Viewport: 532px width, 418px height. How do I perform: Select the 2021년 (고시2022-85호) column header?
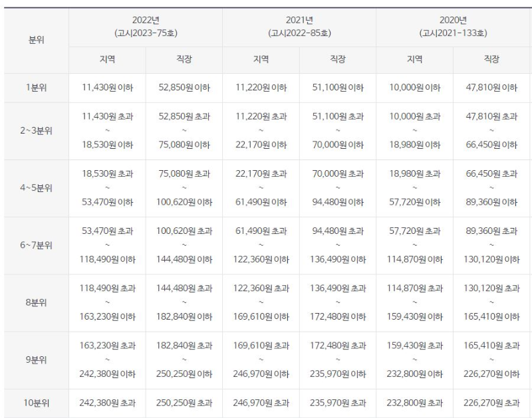299,25
